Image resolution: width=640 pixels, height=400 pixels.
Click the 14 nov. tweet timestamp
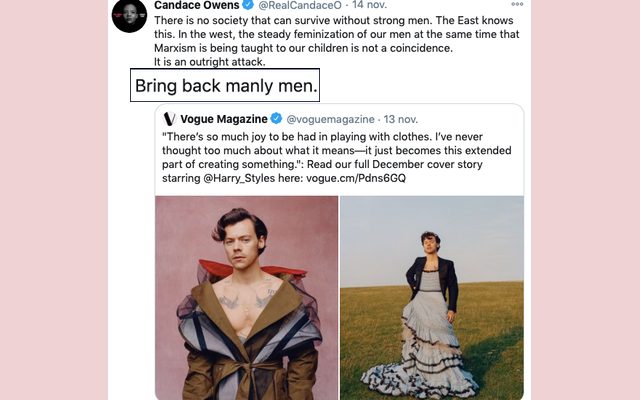click(x=371, y=6)
